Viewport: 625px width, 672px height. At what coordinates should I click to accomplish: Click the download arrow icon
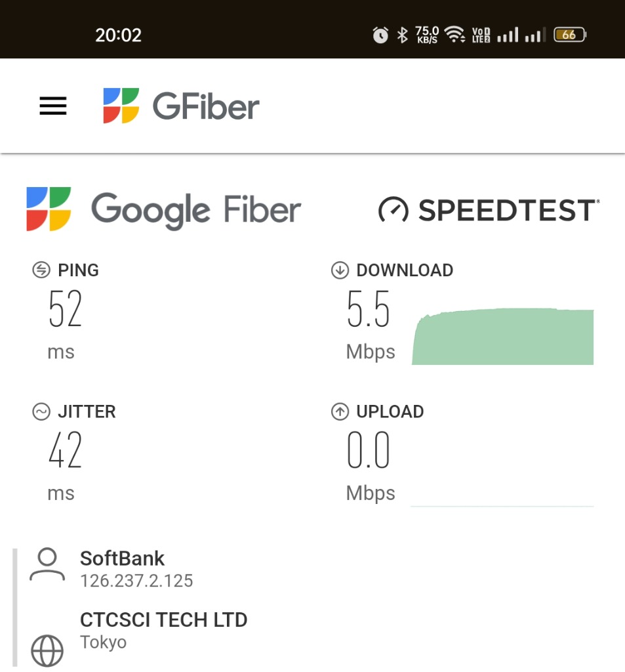coord(340,270)
